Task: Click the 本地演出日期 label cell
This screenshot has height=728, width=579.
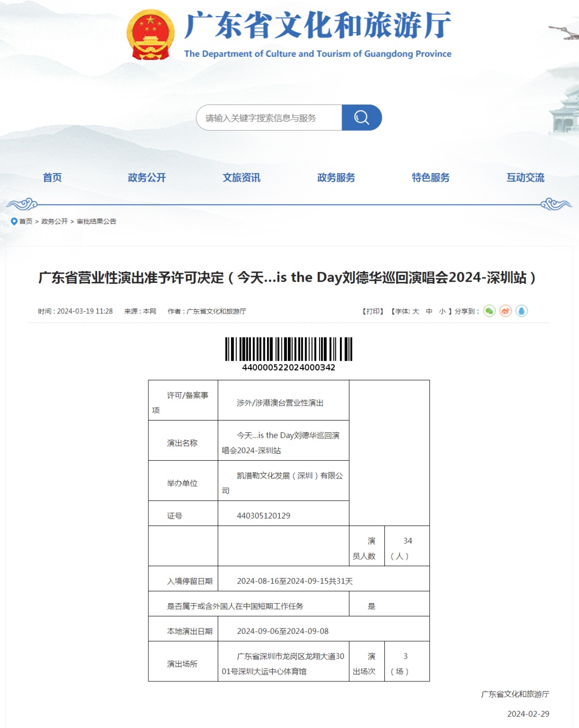Action: pyautogui.click(x=183, y=629)
